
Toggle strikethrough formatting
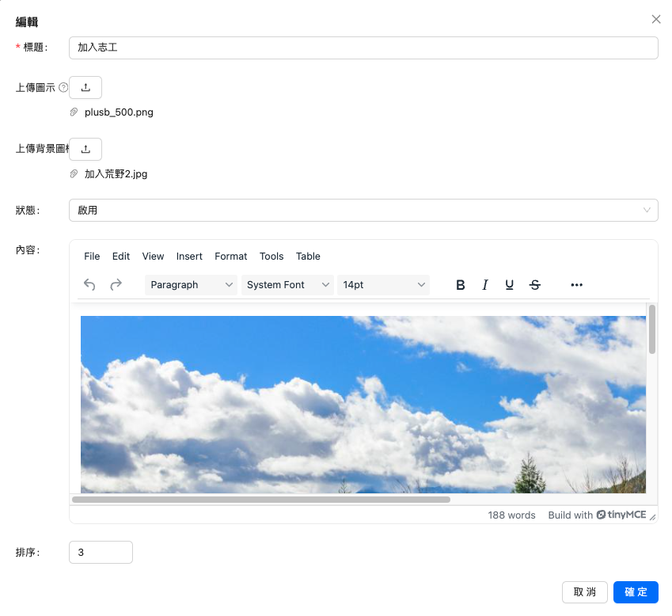(535, 285)
